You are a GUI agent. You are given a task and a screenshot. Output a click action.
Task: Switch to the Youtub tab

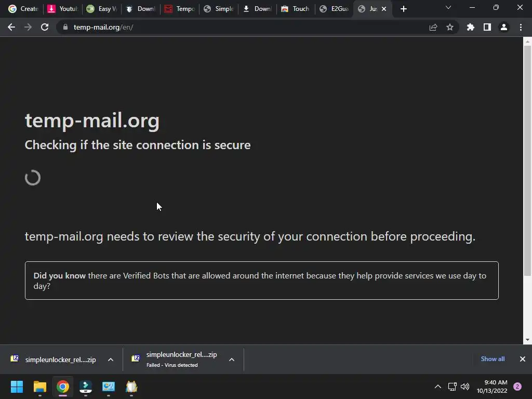coord(63,9)
